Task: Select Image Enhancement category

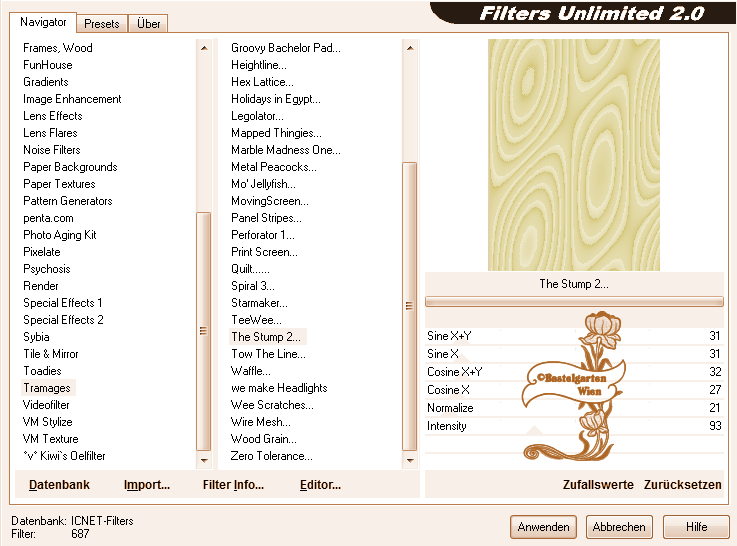Action: (x=72, y=99)
